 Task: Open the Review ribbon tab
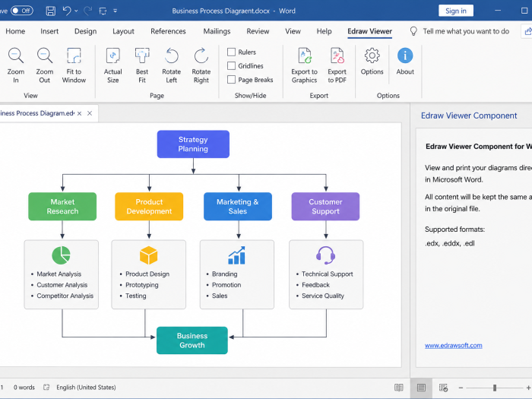(258, 31)
